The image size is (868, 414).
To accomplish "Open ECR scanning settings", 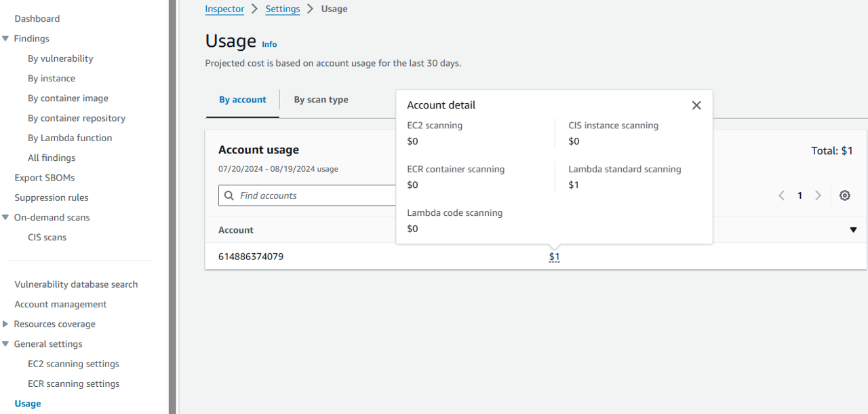I will point(73,383).
